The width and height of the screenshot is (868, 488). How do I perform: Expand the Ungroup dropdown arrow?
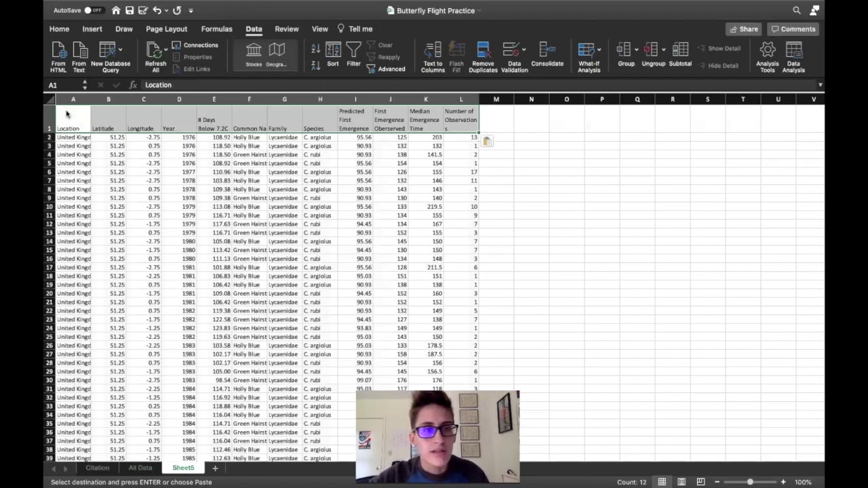pyautogui.click(x=663, y=49)
